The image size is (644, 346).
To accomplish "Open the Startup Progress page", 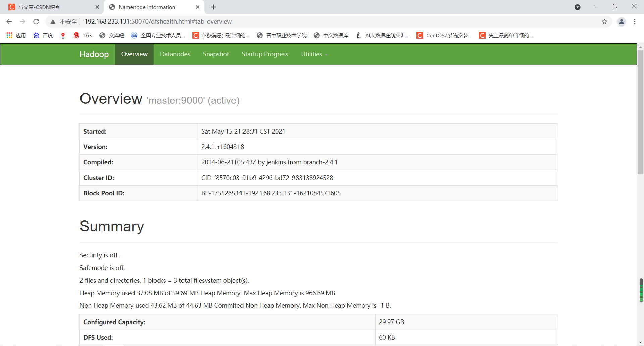I will 265,54.
